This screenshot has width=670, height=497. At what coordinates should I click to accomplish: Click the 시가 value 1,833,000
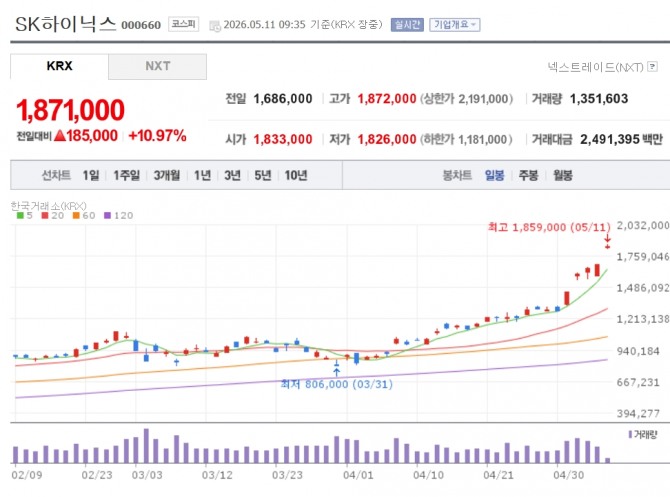point(283,139)
